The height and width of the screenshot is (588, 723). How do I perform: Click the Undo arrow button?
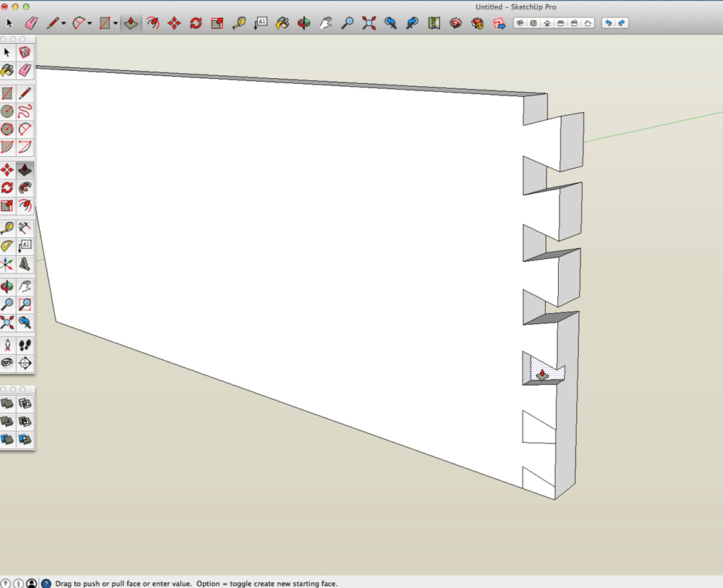coord(608,23)
